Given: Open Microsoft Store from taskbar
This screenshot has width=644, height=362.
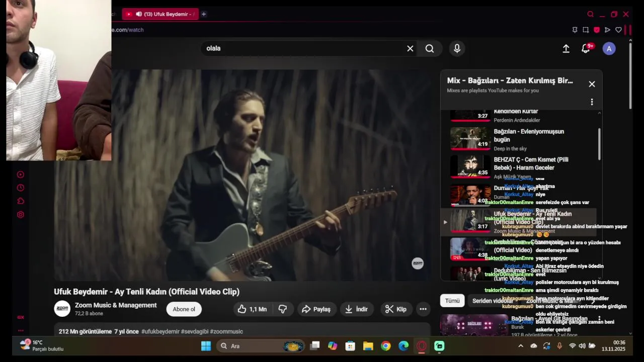Looking at the screenshot, I should coord(350,346).
